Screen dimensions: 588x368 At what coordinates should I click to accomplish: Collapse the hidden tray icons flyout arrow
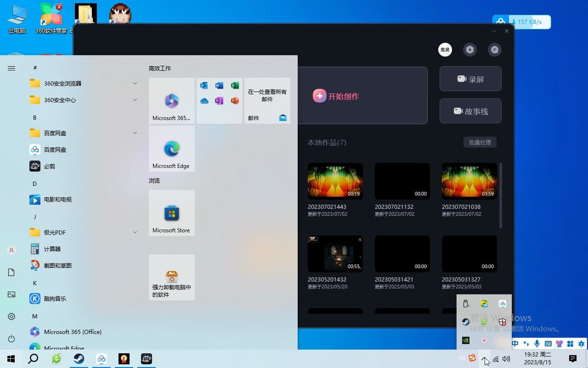tap(485, 359)
